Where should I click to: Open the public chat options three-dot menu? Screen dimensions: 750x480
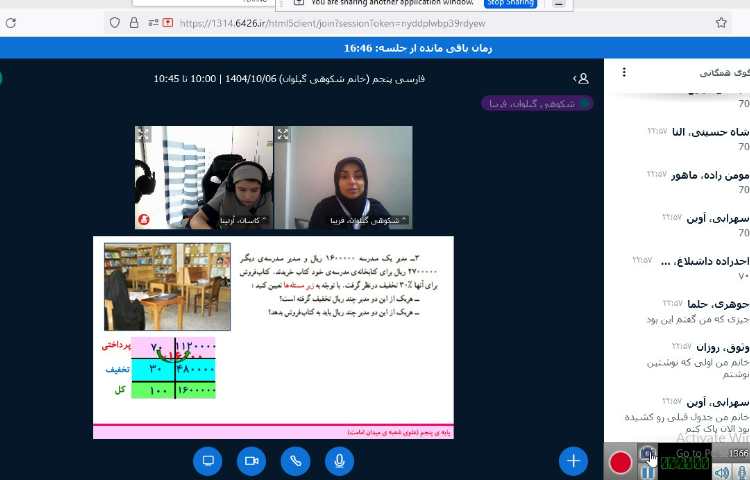(624, 72)
